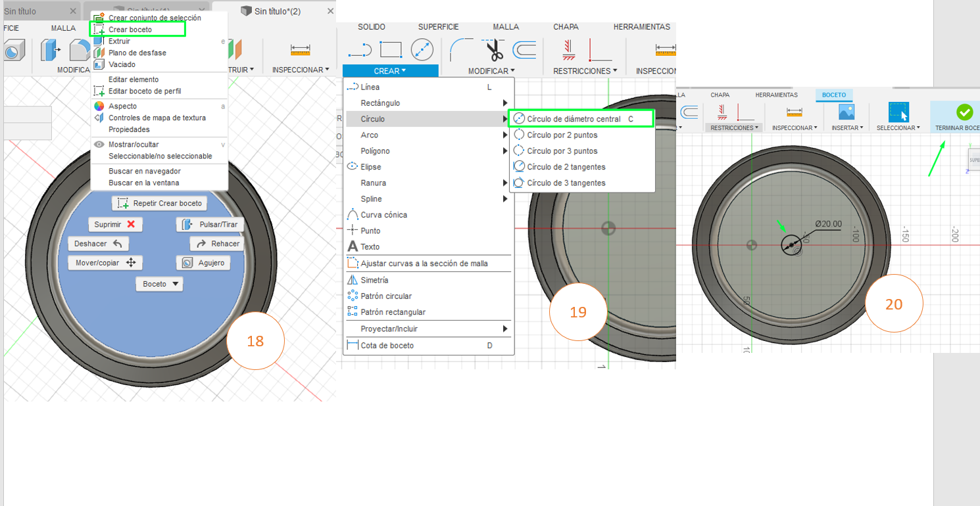The image size is (980, 506).
Task: Choose Círculo de diámetro central
Action: (x=581, y=119)
